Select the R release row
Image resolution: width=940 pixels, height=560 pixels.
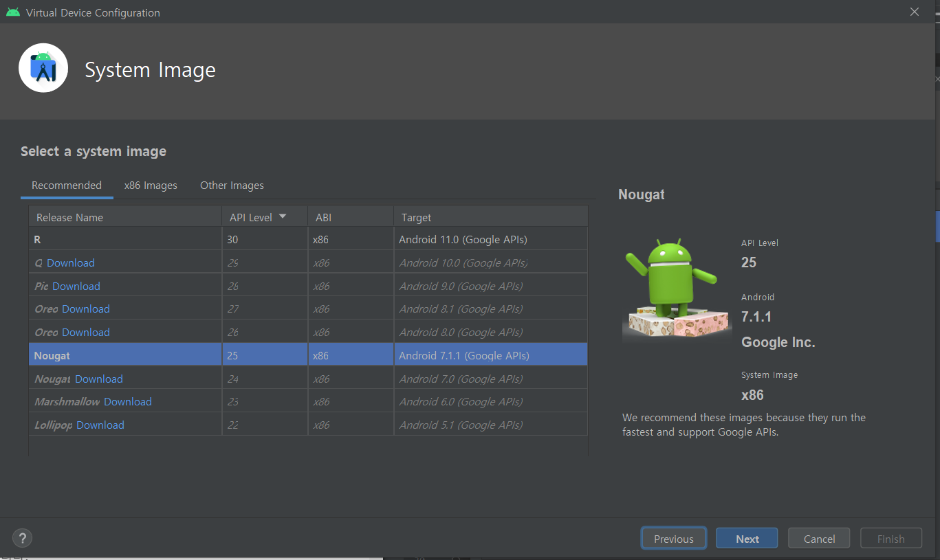click(x=308, y=239)
